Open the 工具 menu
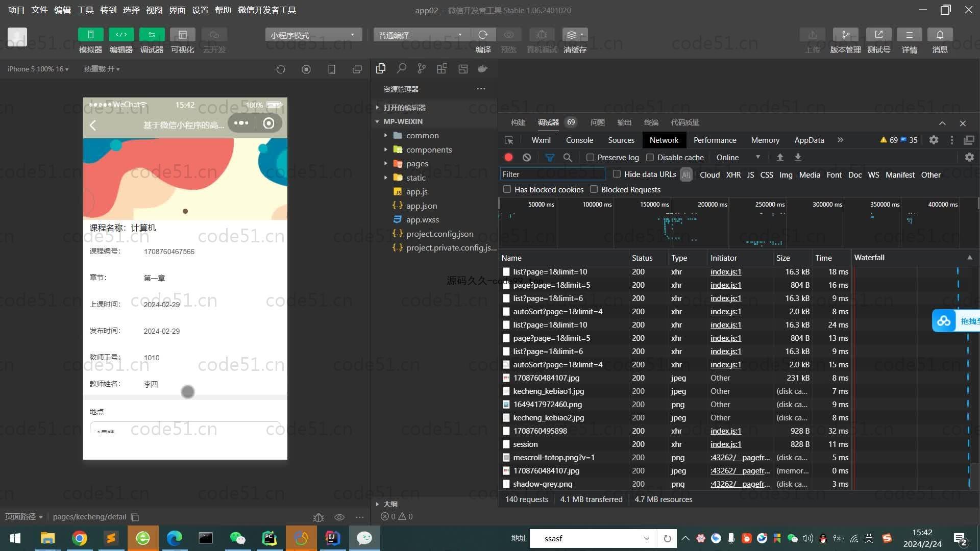The height and width of the screenshot is (551, 980). pyautogui.click(x=85, y=10)
